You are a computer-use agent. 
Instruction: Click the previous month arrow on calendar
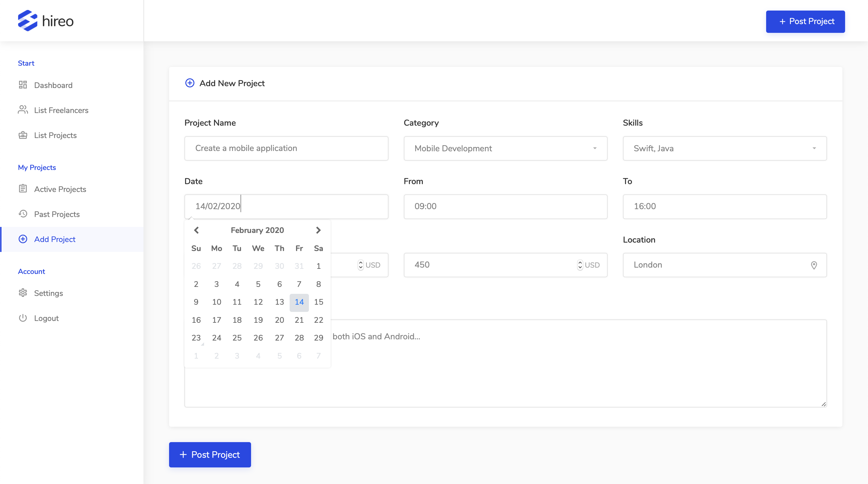(x=195, y=229)
